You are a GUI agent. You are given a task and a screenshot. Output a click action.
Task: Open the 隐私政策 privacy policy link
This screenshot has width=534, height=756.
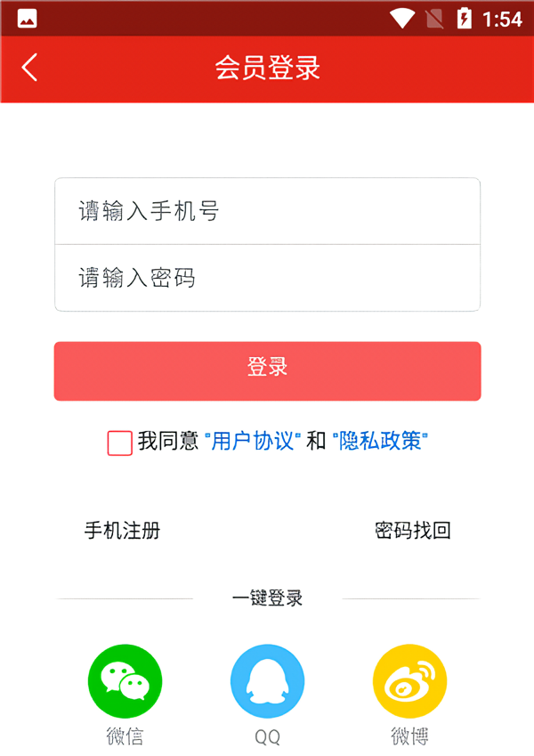380,441
